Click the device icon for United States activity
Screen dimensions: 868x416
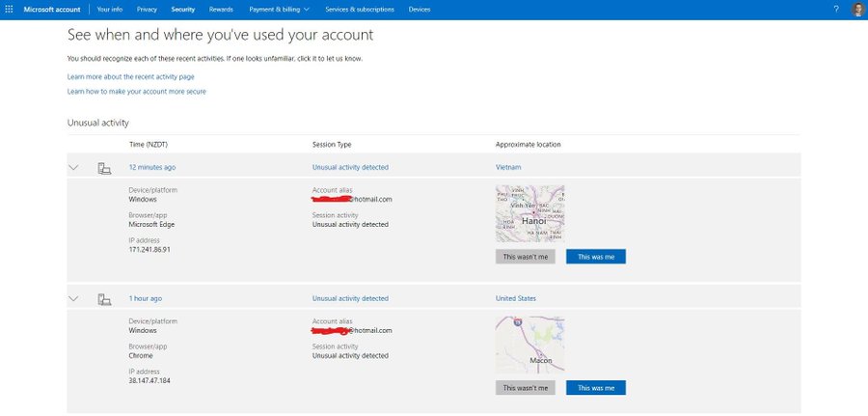[x=104, y=299]
